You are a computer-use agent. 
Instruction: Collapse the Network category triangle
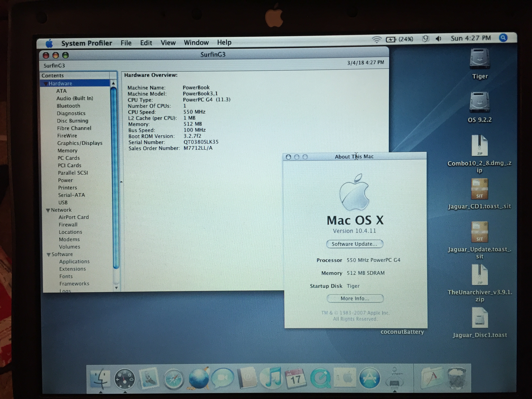(48, 210)
